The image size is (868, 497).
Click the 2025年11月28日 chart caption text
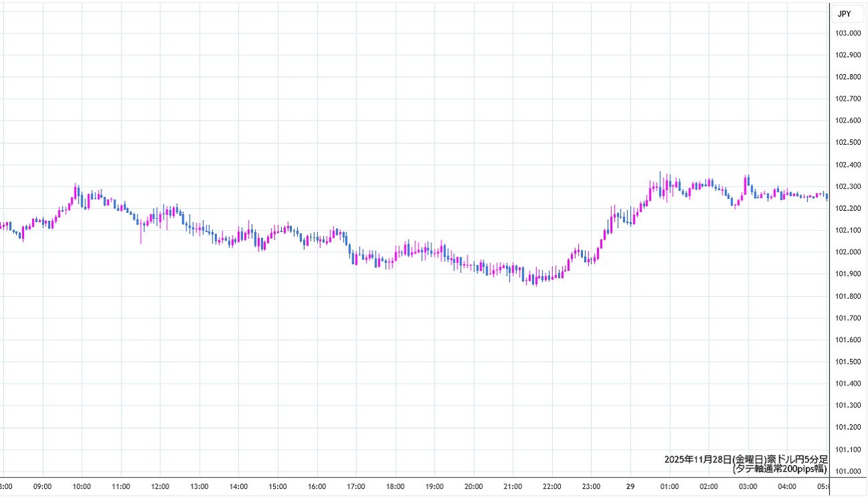click(x=746, y=459)
